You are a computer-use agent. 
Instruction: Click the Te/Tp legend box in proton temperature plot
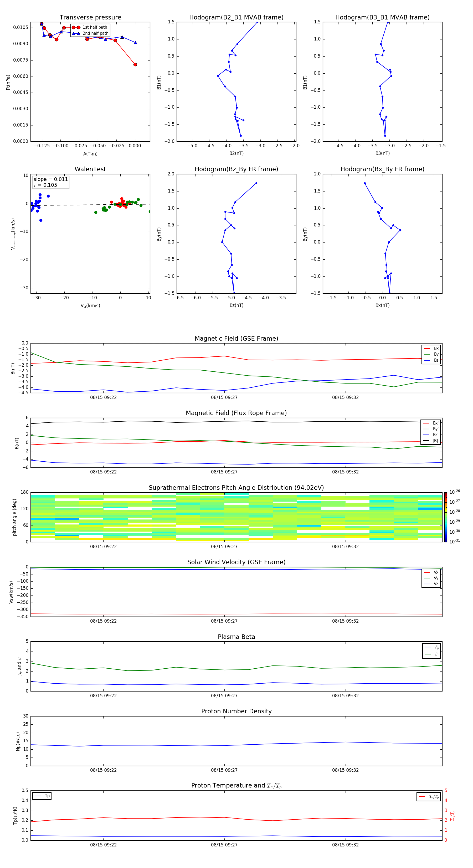pyautogui.click(x=429, y=796)
